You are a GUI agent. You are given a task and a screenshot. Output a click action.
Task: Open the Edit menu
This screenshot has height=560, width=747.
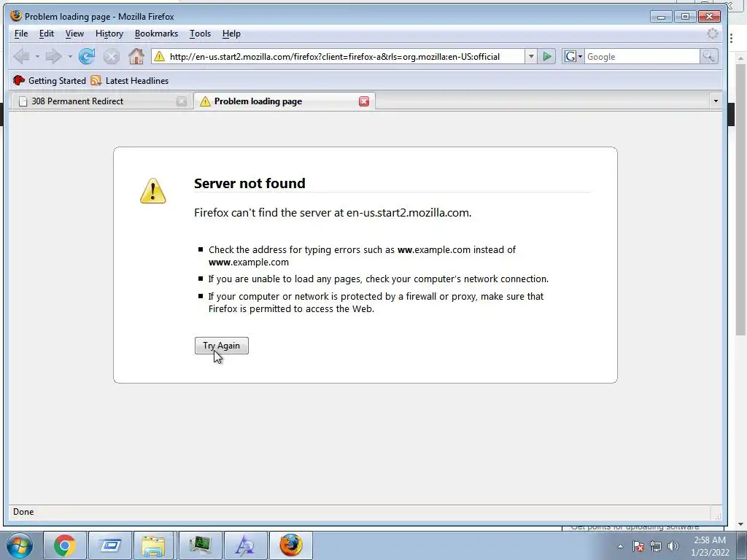coord(46,34)
